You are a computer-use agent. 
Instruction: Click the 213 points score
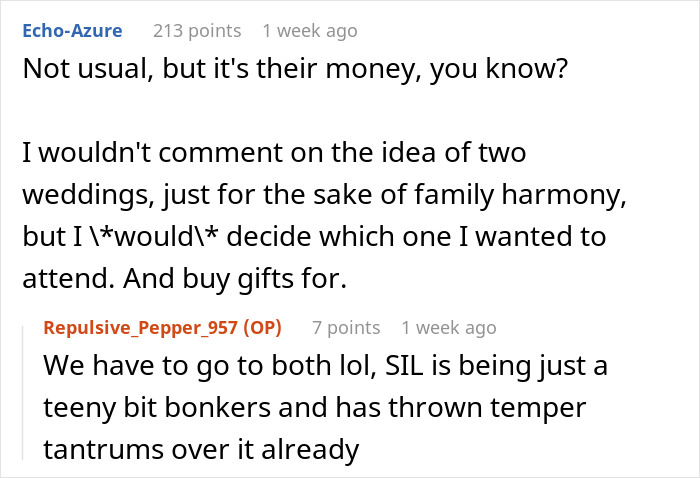pos(196,31)
